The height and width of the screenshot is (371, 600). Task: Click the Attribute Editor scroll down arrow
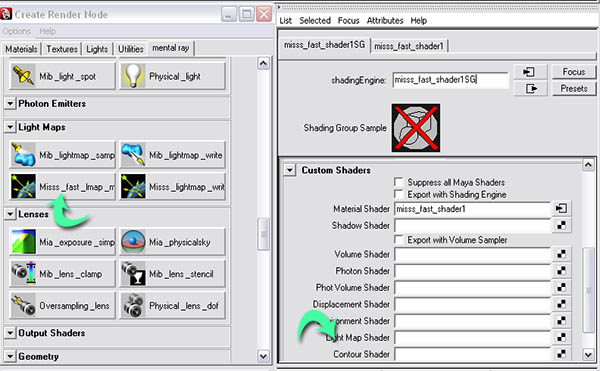click(x=588, y=354)
